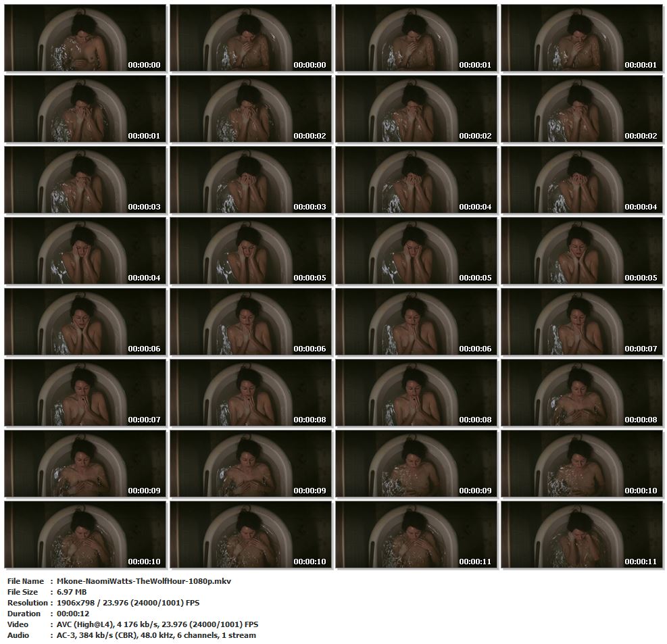667x644 pixels.
Task: Open the first frame stamped 00:00:06
Action: coord(85,322)
